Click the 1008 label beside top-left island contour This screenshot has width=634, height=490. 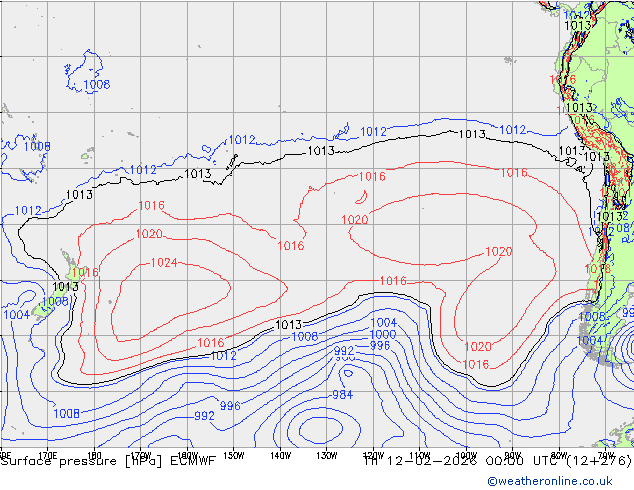97,84
